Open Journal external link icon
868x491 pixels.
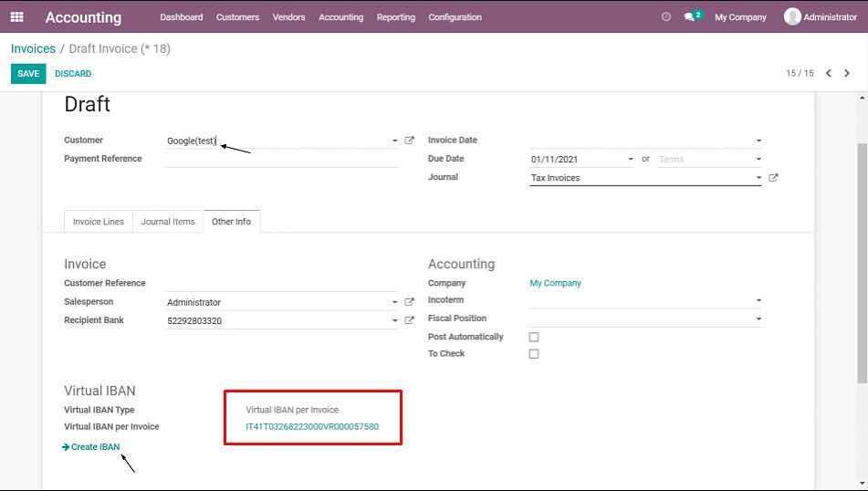tap(773, 178)
